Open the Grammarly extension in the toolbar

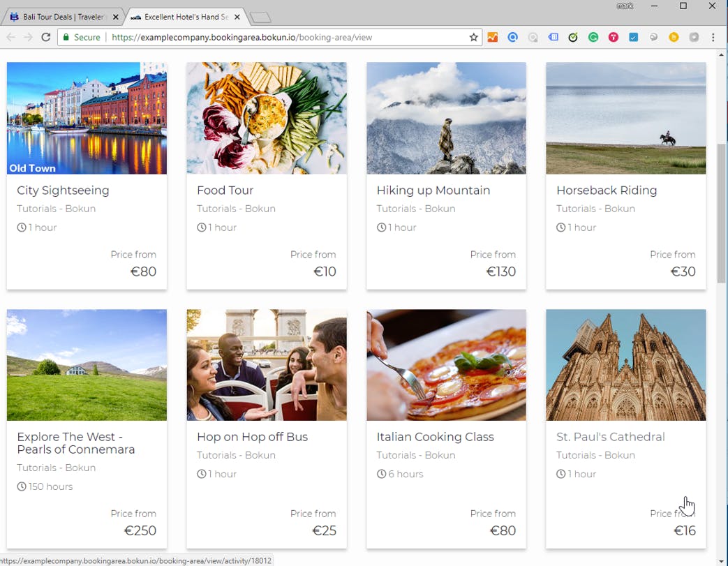593,37
